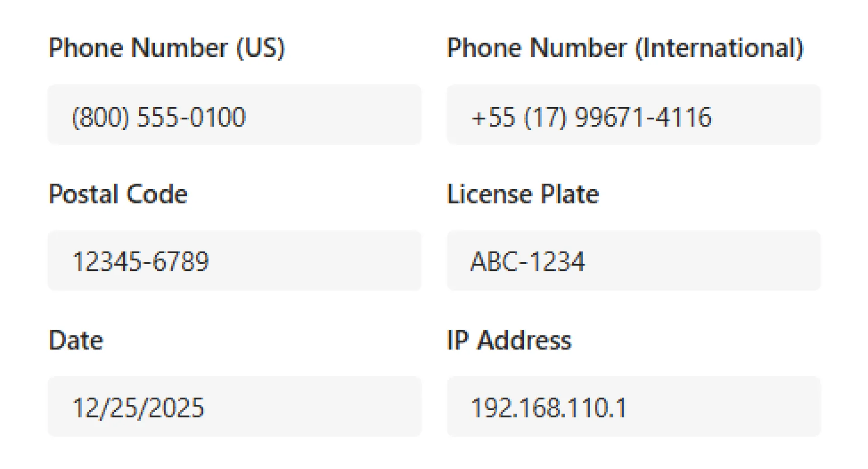This screenshot has width=868, height=469.
Task: Click the (800) area code in US phone
Action: (100, 117)
